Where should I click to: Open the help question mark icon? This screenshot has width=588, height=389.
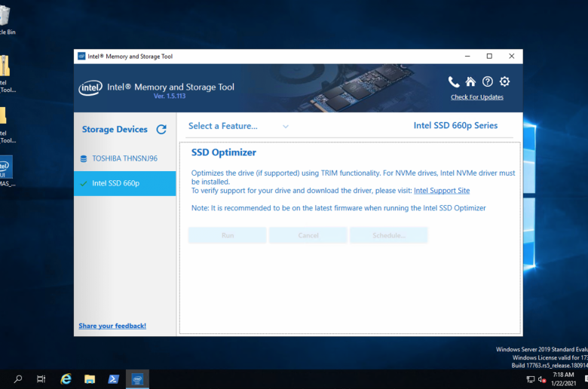(x=488, y=81)
